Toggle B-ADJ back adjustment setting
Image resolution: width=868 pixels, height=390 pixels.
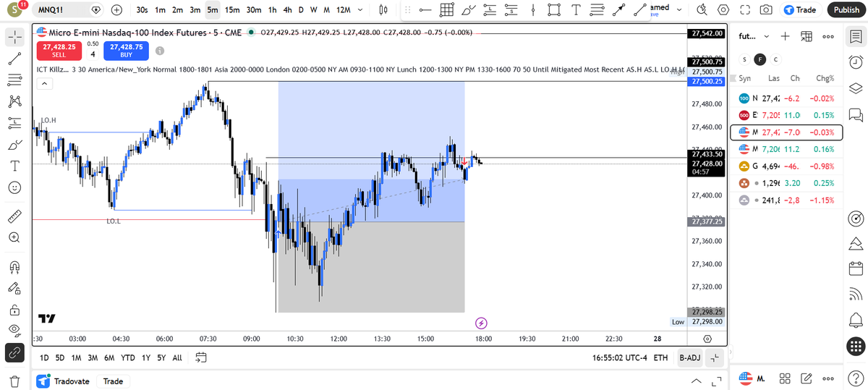[689, 357]
